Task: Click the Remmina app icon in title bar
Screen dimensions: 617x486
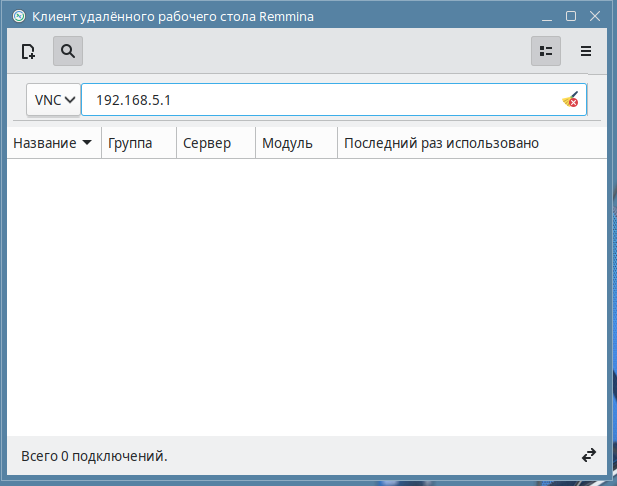Action: pyautogui.click(x=19, y=17)
